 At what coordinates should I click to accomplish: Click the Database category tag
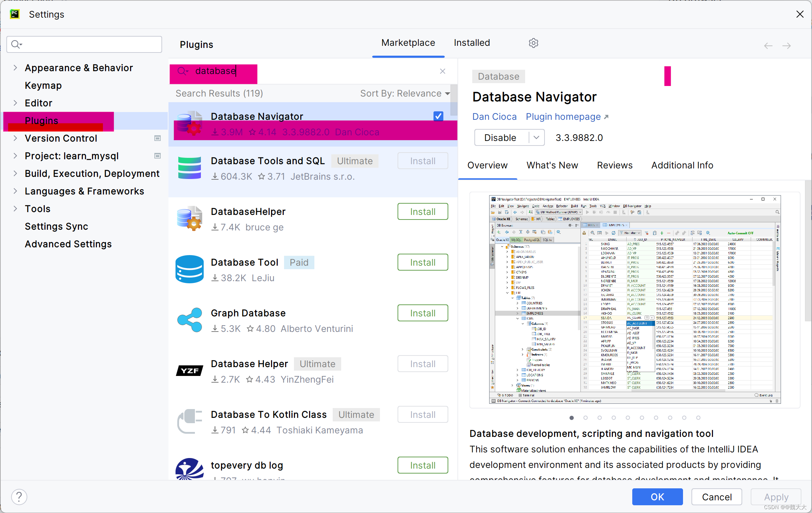(498, 76)
